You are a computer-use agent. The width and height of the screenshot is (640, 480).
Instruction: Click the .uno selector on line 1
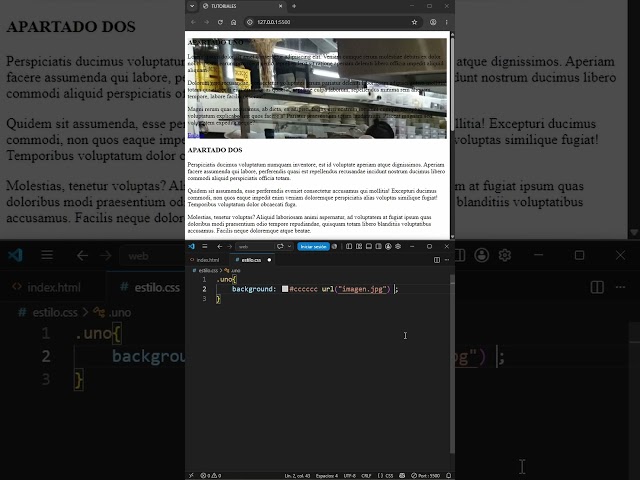pos(224,279)
